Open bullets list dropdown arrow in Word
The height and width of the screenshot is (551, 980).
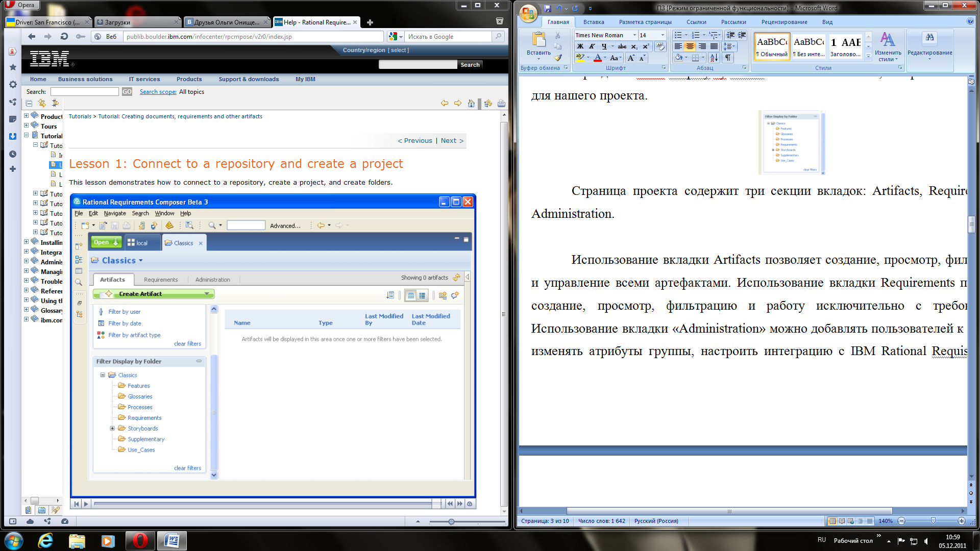coord(686,35)
